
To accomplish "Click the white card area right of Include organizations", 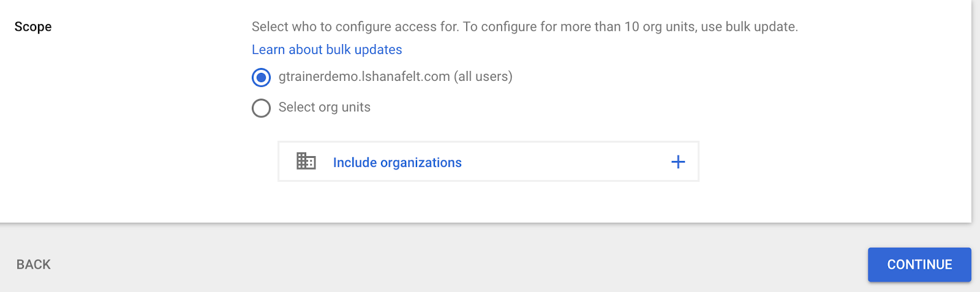I will 827,162.
